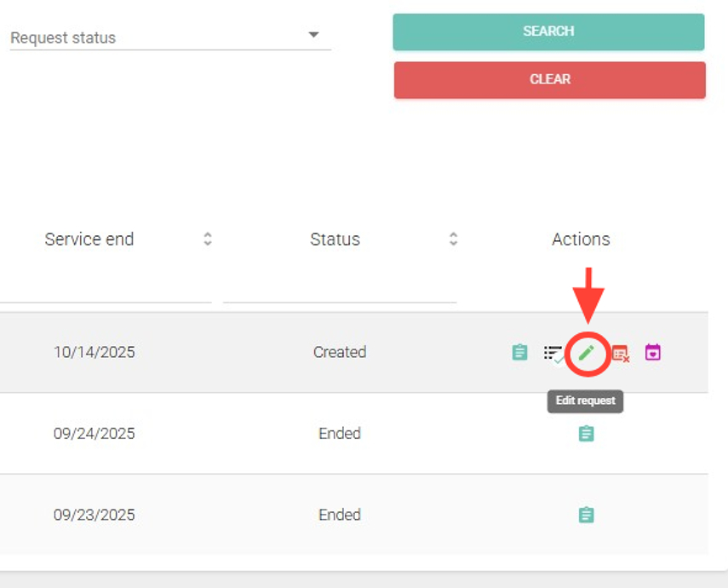Viewport: 728px width, 588px height.
Task: Select the 09/24/2025 service end cell
Action: (x=94, y=434)
